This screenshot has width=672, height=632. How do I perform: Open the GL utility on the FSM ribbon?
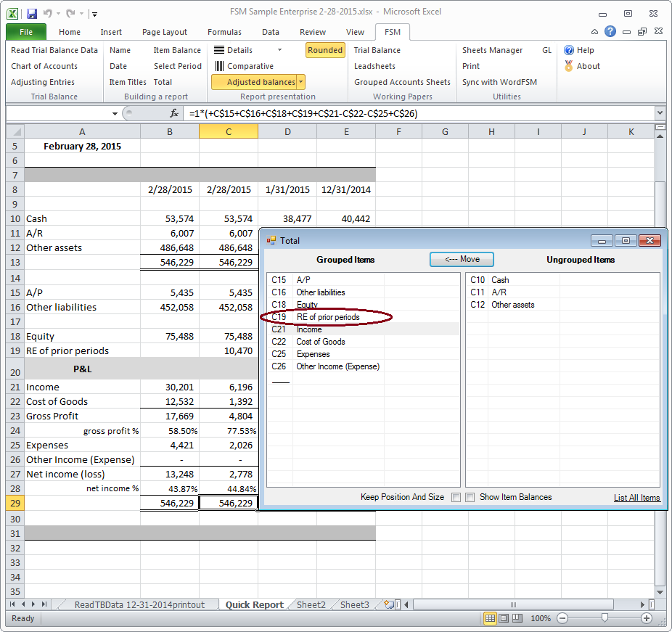pos(548,50)
